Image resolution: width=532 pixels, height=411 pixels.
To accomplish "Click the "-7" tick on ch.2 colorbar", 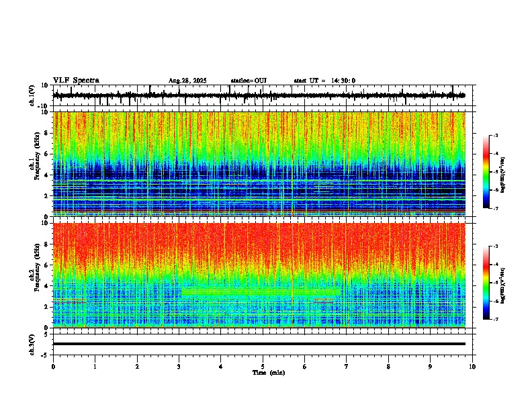I will pos(495,319).
